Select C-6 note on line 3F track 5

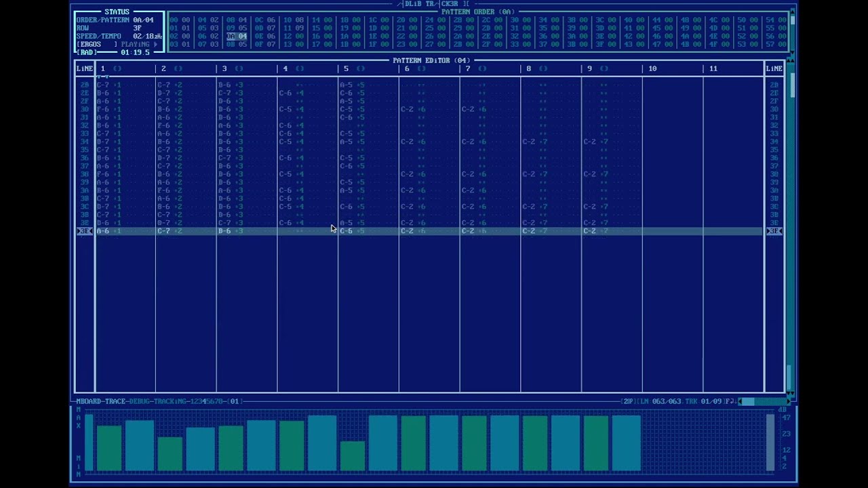(x=347, y=231)
